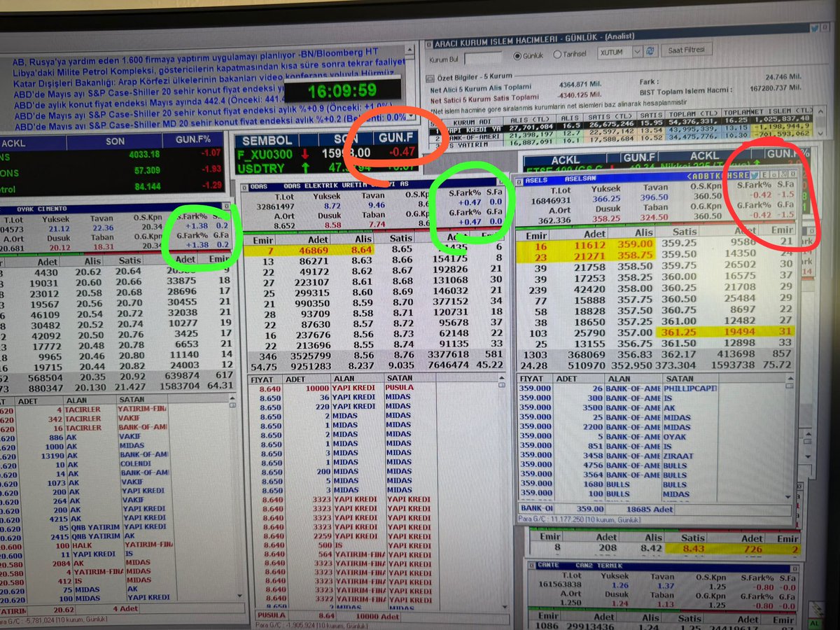This screenshot has height=630, width=840.
Task: Select the Tarihsel radio button
Action: 557,55
